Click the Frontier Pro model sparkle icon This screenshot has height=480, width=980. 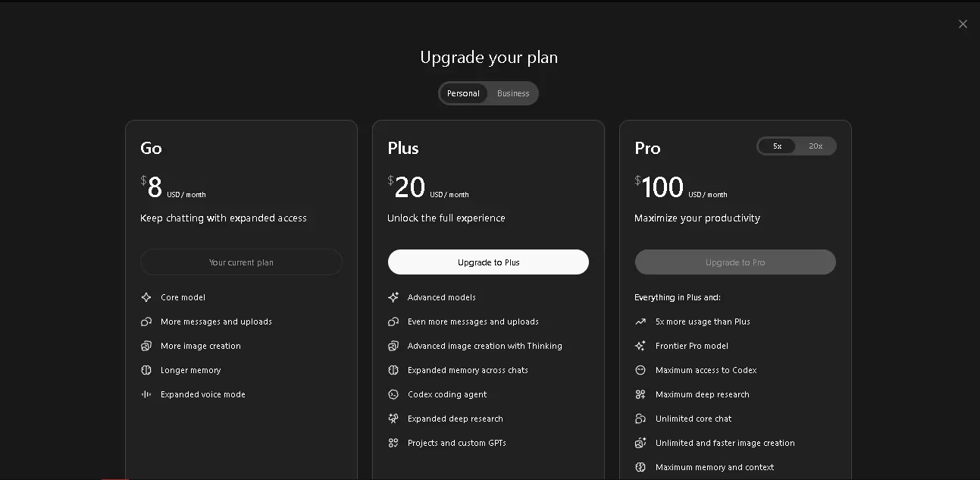pos(640,346)
